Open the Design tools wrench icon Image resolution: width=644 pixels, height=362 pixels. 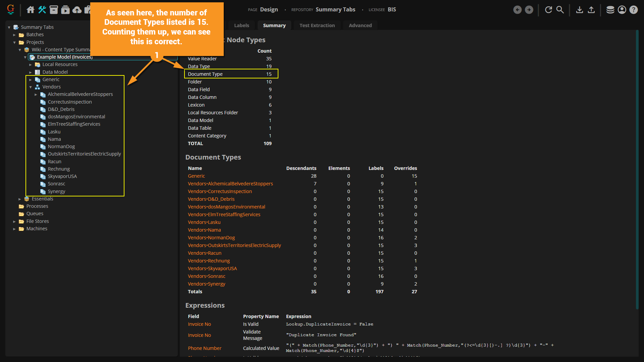pos(42,10)
